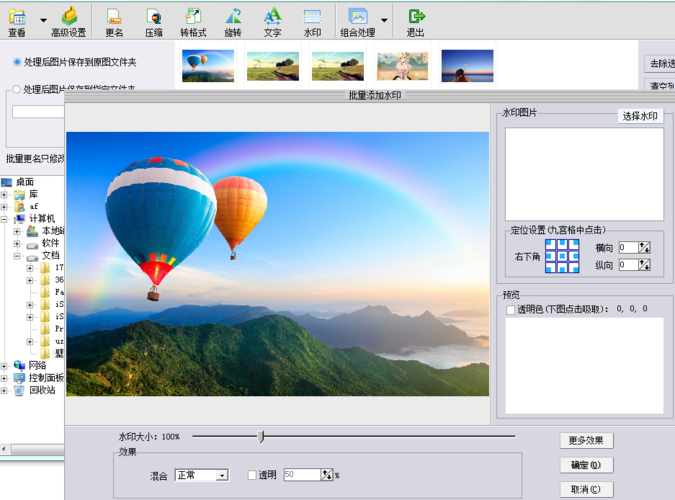675x500 pixels.
Task: Click the 水印大小 slider handle
Action: tap(260, 436)
